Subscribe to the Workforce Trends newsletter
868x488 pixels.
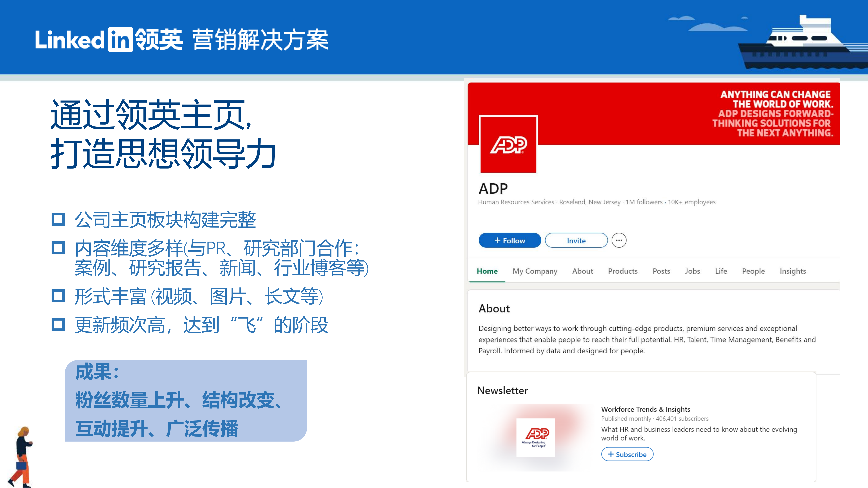pyautogui.click(x=627, y=454)
